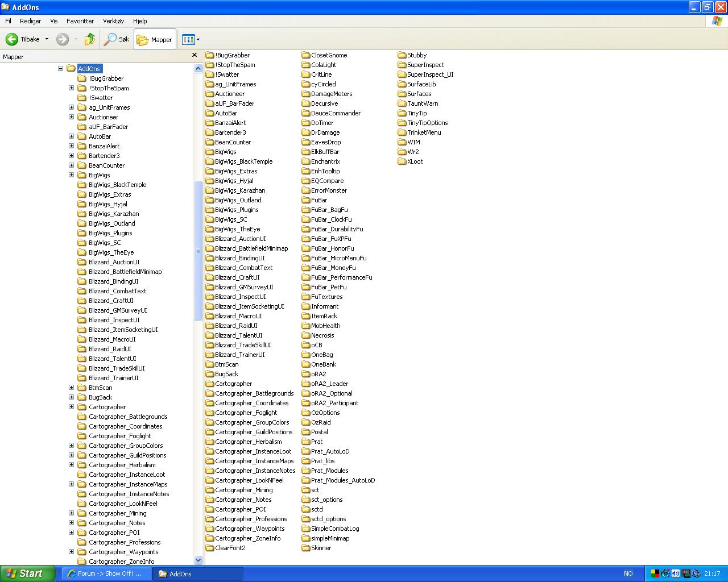Select the Skinner folder icon
Viewport: 728px width, 582px height.
(306, 548)
